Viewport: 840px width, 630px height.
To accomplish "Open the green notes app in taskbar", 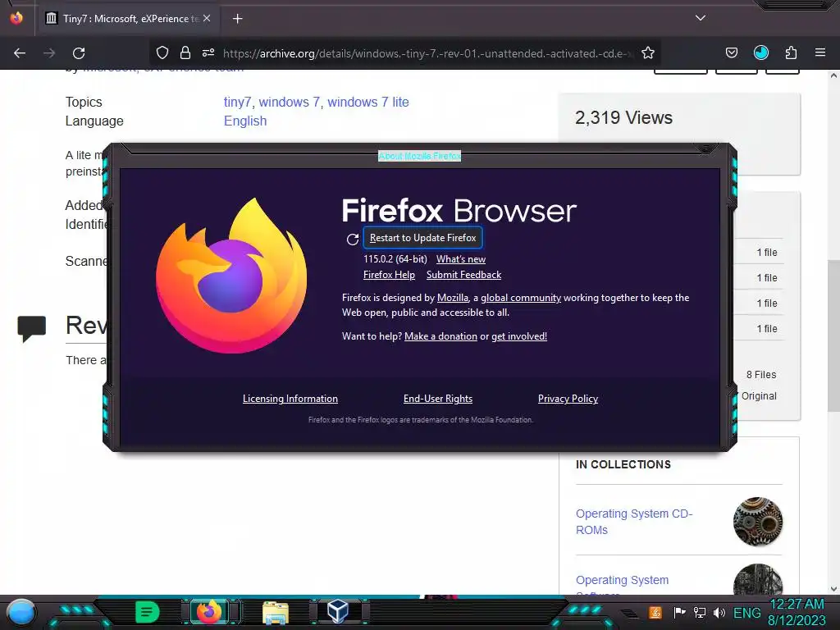I will pyautogui.click(x=148, y=612).
